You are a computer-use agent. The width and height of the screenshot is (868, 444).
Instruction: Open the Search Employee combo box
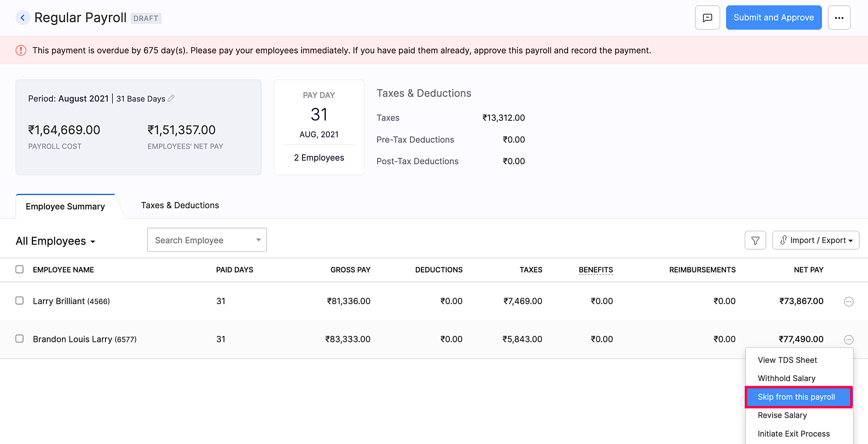(207, 240)
